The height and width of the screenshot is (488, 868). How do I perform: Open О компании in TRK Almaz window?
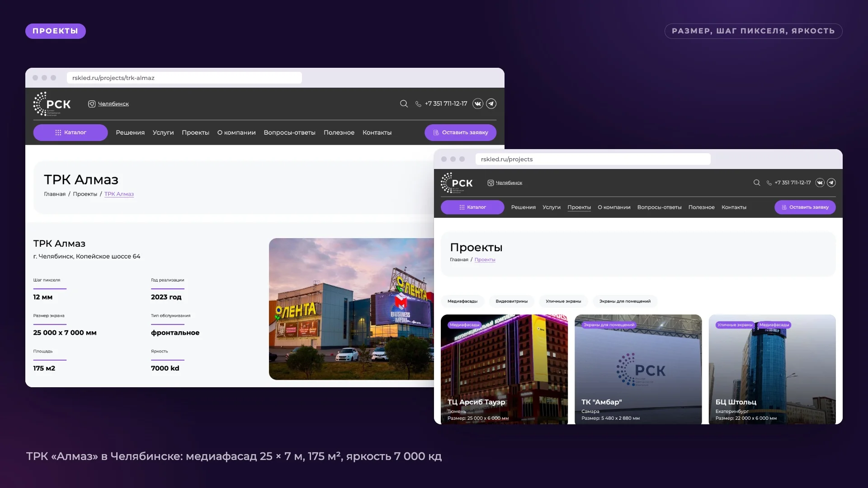tap(236, 133)
